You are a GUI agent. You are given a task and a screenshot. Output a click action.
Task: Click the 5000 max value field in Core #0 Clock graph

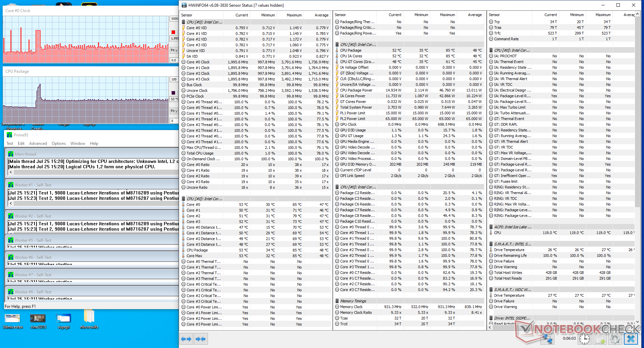pos(174,19)
